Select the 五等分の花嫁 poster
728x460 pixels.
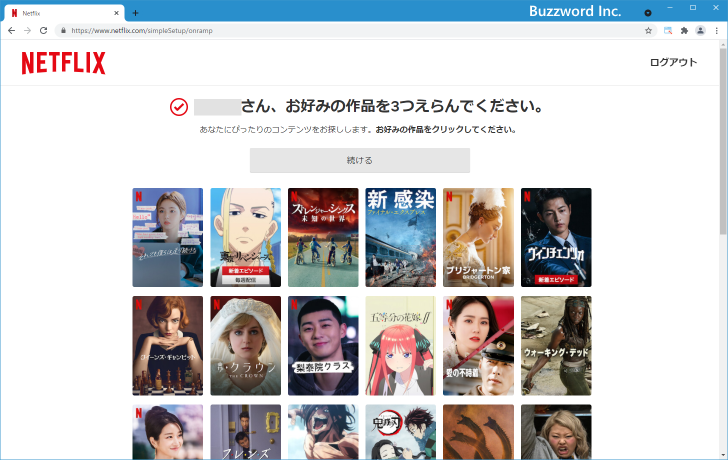point(401,346)
